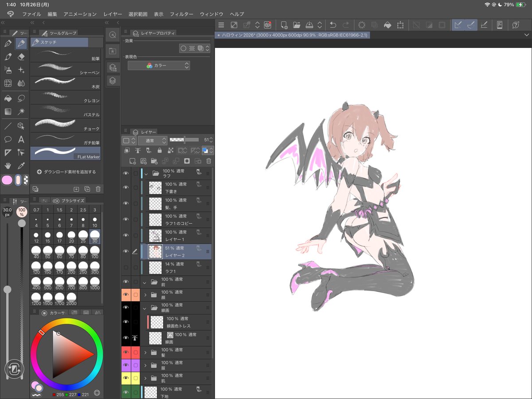Click the Undo arrow in command bar
Screen dimensions: 532x399
pos(333,25)
